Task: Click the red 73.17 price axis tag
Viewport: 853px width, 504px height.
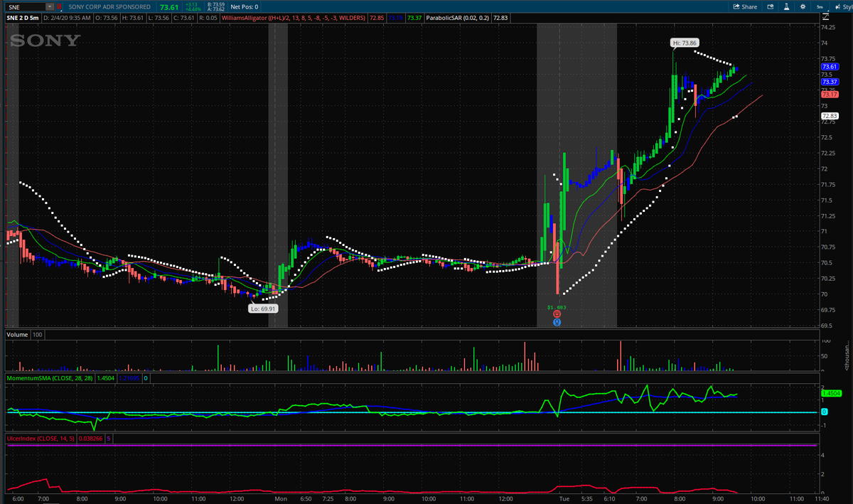Action: click(830, 94)
